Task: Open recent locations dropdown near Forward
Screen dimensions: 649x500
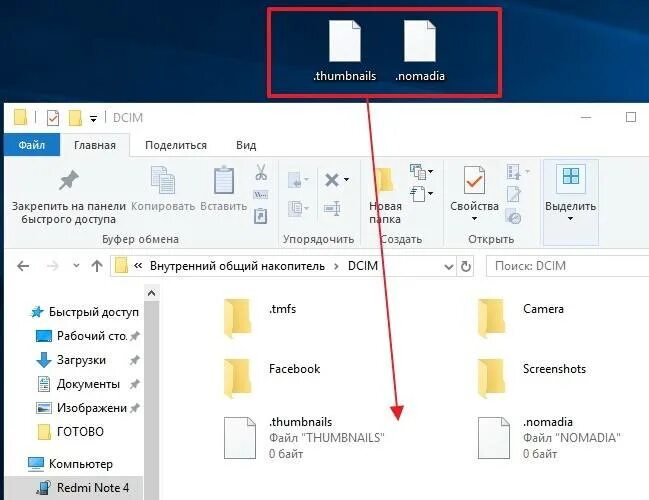Action: (76, 266)
